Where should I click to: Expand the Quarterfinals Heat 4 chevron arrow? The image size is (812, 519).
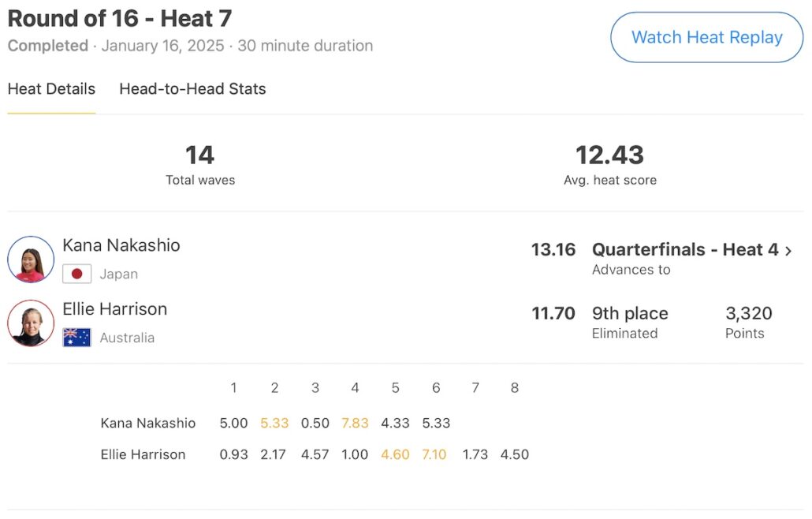coord(788,251)
